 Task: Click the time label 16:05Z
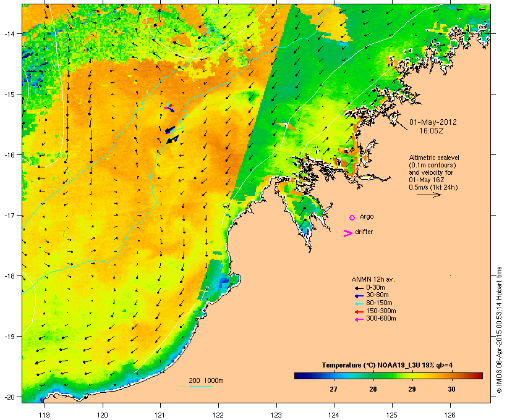pos(432,131)
